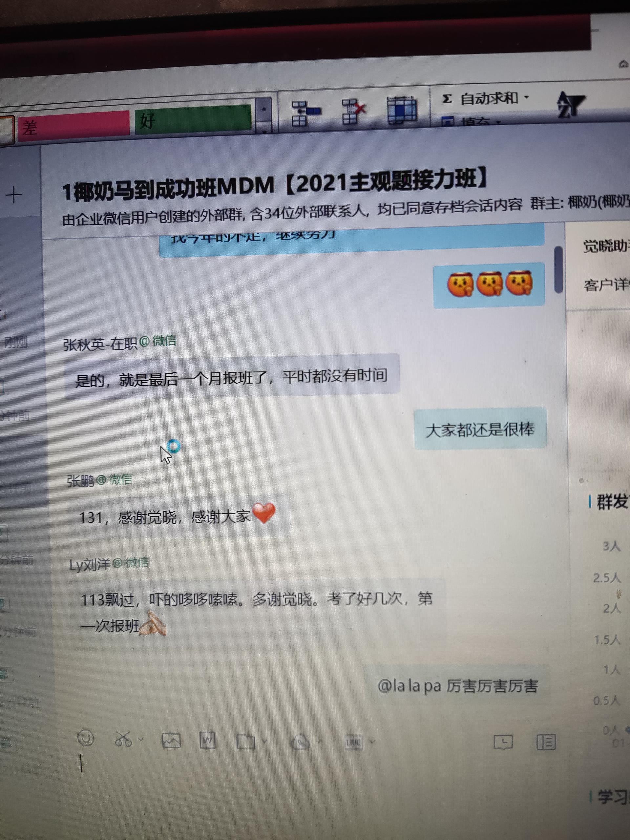The width and height of the screenshot is (630, 840).
Task: Open the 自动求和 dropdown arrow
Action: tap(527, 97)
